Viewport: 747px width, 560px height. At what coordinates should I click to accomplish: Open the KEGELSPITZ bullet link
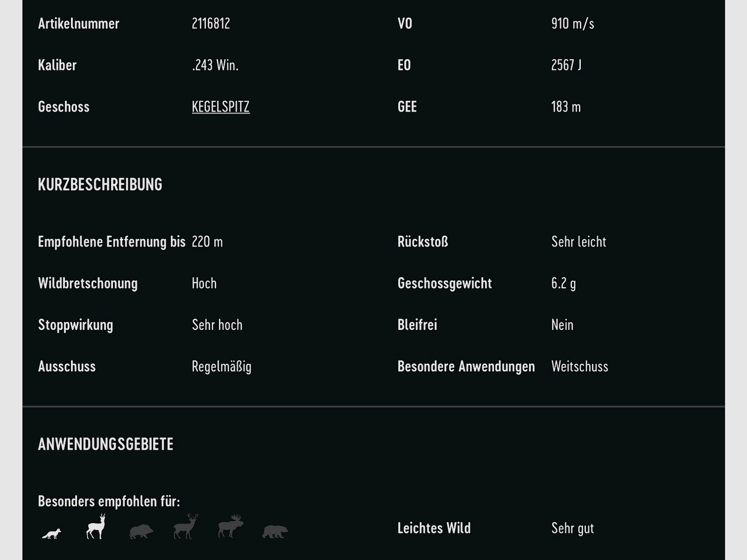coord(220,106)
